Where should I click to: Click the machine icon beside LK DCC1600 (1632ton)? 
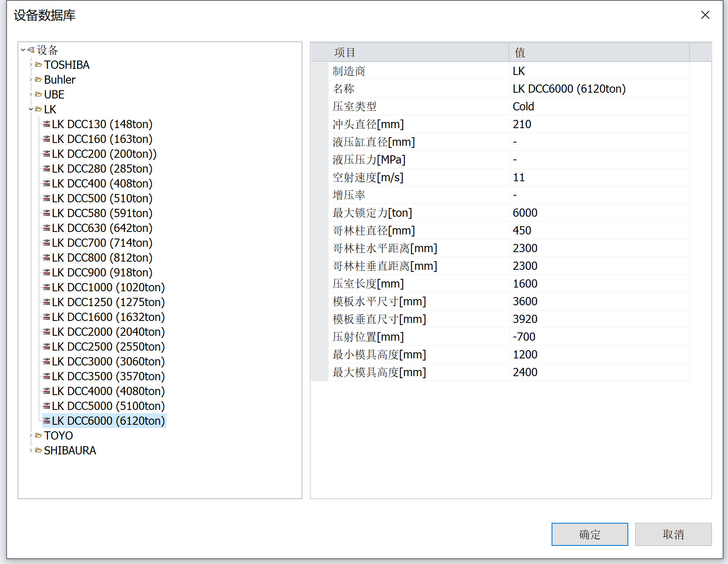point(47,317)
